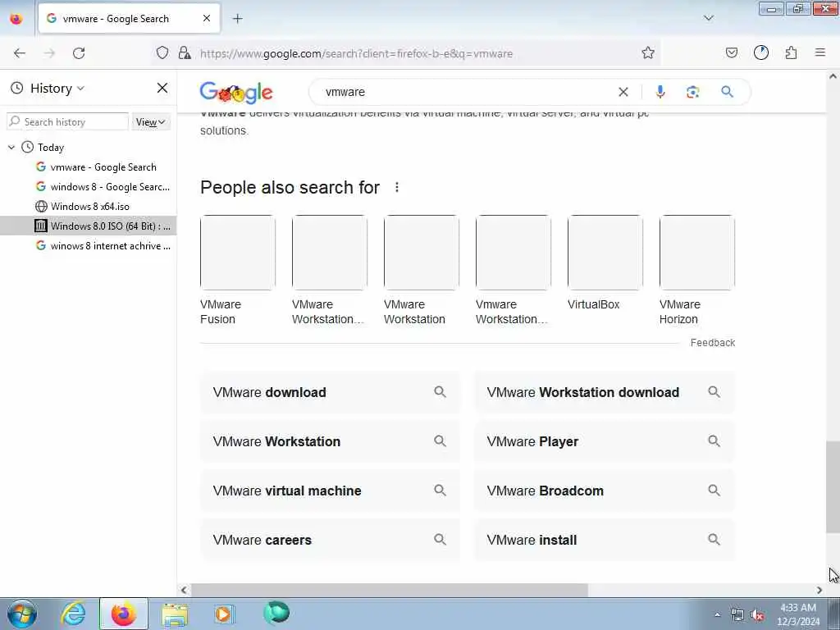Click the vertical page scrollbar thumb
This screenshot has width=840, height=630.
(833, 487)
